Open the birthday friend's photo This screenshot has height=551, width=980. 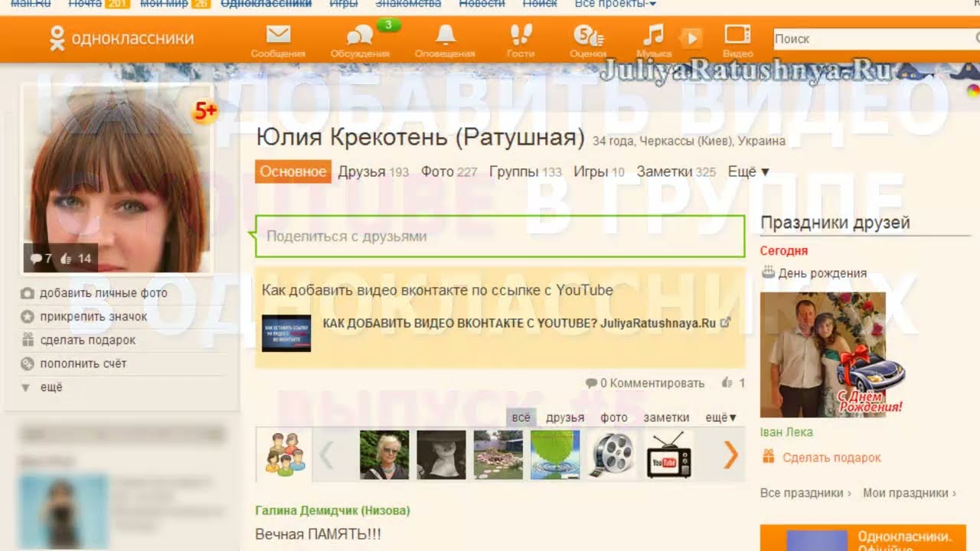point(822,354)
